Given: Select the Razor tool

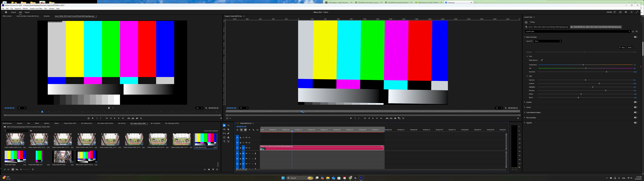Looking at the screenshot, I should [x=228, y=129].
